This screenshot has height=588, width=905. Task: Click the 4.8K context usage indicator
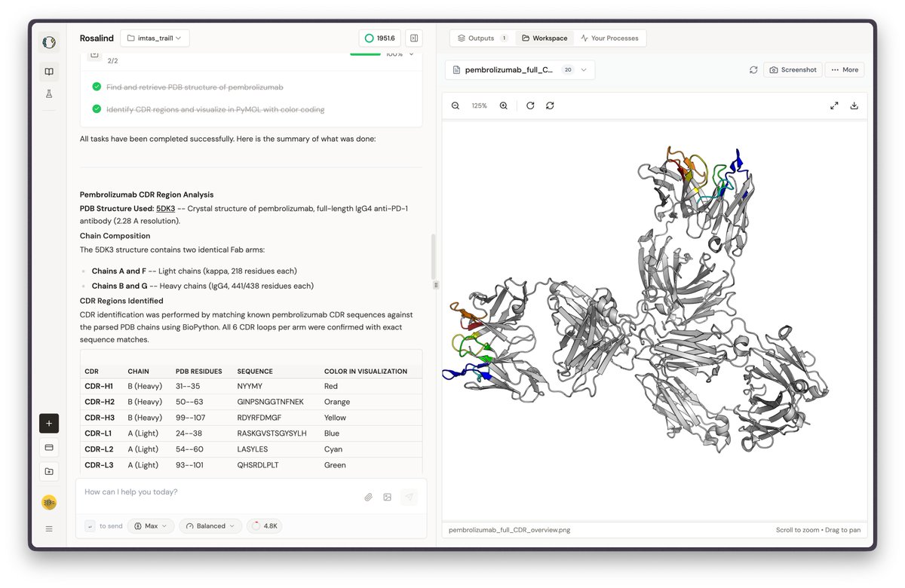(x=264, y=526)
